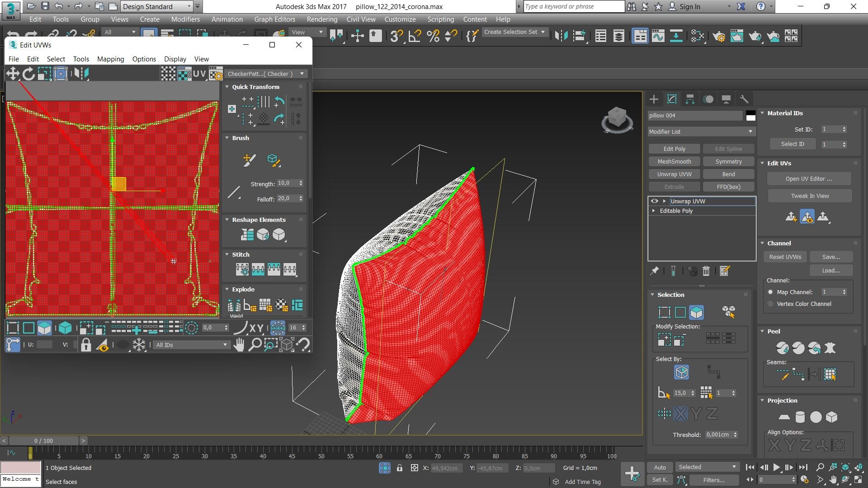868x488 pixels.
Task: Open the Rendering menu
Action: [x=322, y=19]
